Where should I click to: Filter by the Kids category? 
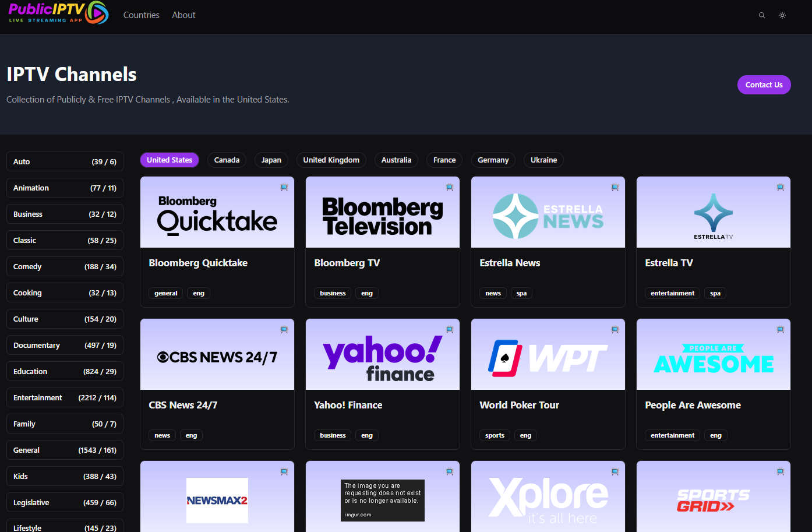point(65,476)
